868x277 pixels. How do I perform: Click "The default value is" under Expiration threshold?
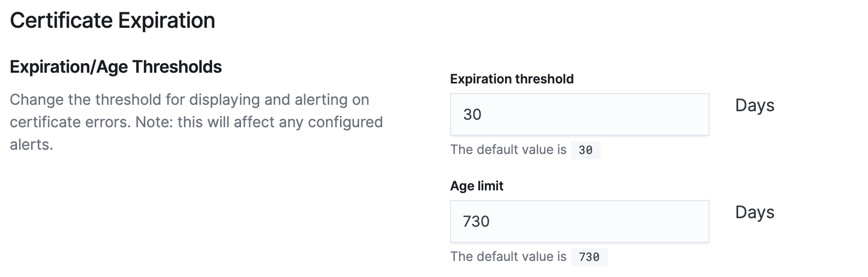508,150
